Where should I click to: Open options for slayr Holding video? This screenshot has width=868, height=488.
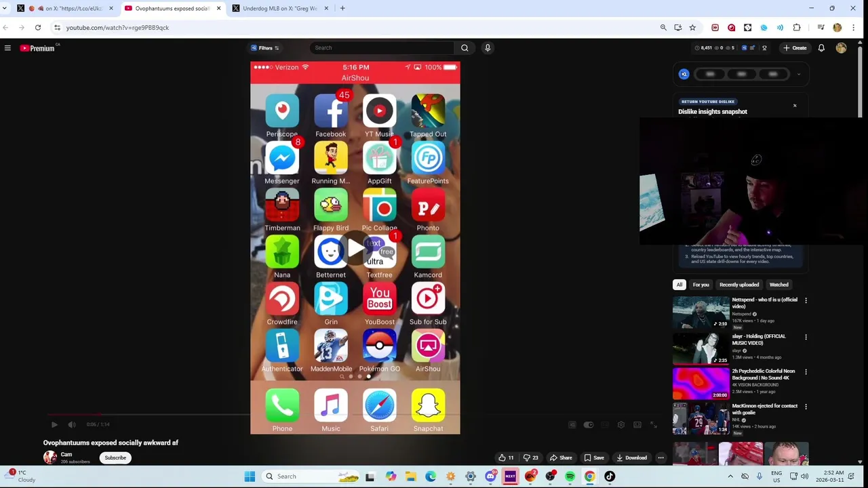click(x=806, y=337)
